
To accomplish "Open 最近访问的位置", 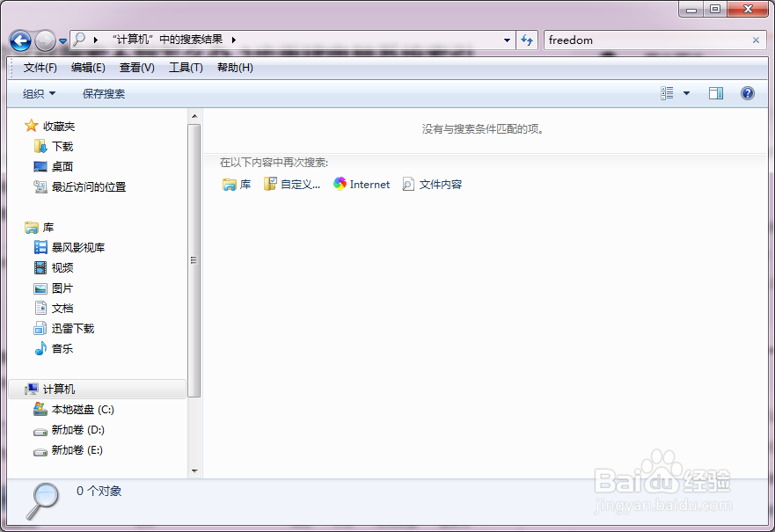I will [x=79, y=186].
